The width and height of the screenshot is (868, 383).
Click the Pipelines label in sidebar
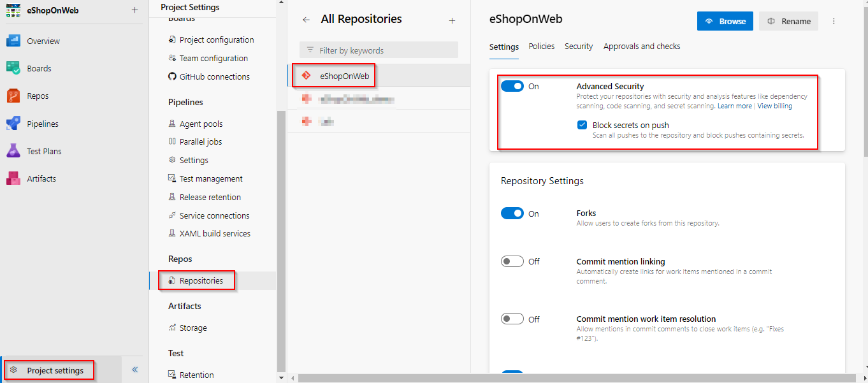click(43, 124)
